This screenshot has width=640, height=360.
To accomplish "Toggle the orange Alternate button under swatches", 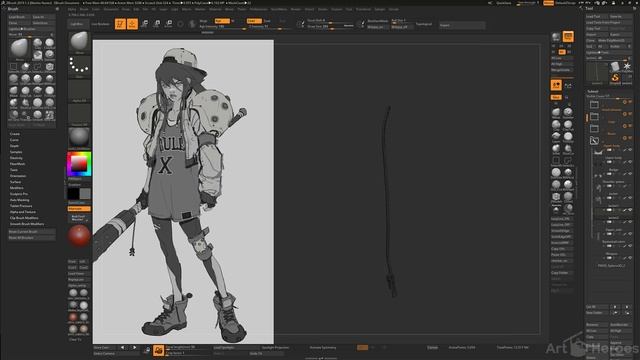I will point(79,209).
